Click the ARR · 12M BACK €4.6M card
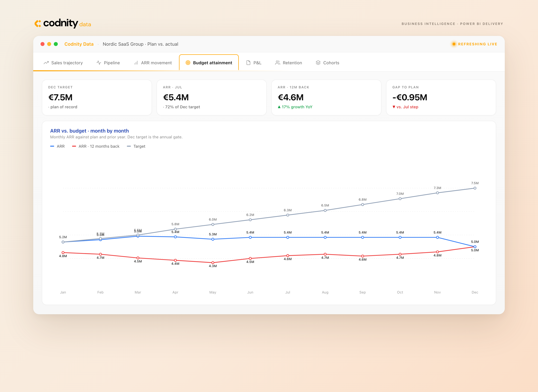This screenshot has height=392, width=538. tap(326, 98)
